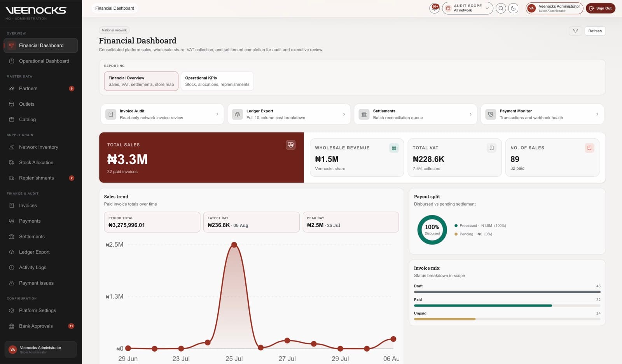Click the 100% Disbursed donut chart

(x=432, y=230)
